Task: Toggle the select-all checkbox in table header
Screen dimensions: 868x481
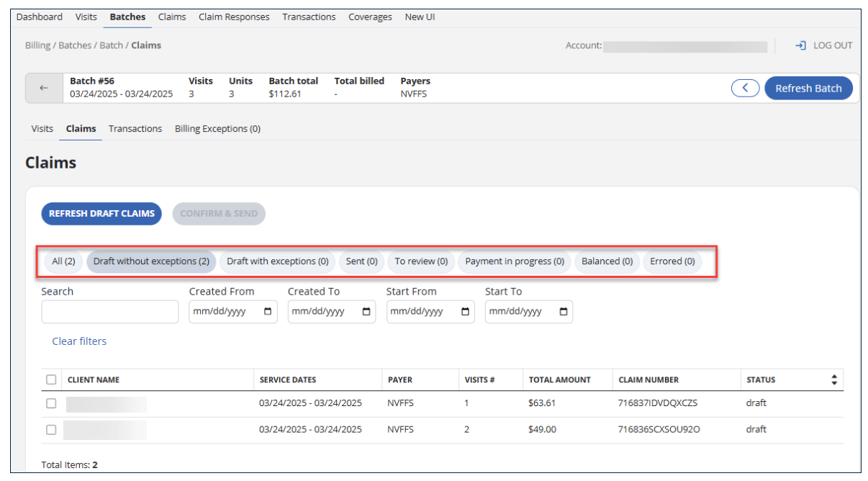Action: click(51, 379)
